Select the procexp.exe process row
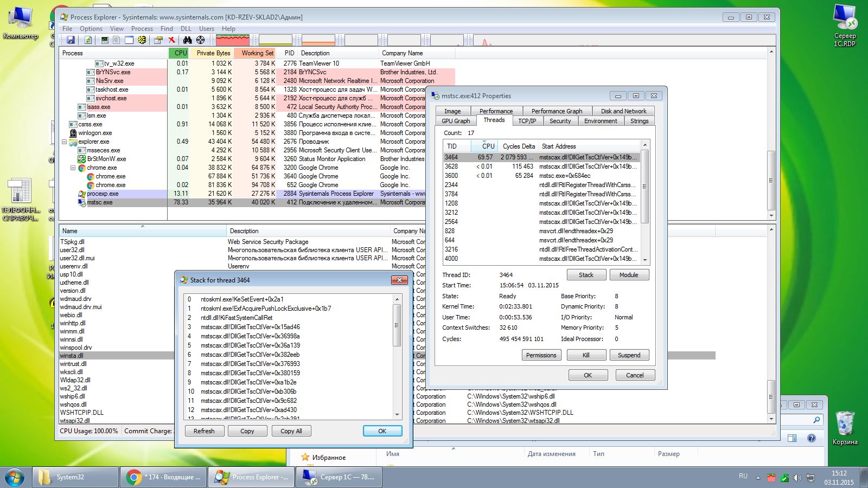Image resolution: width=868 pixels, height=488 pixels. pos(258,194)
